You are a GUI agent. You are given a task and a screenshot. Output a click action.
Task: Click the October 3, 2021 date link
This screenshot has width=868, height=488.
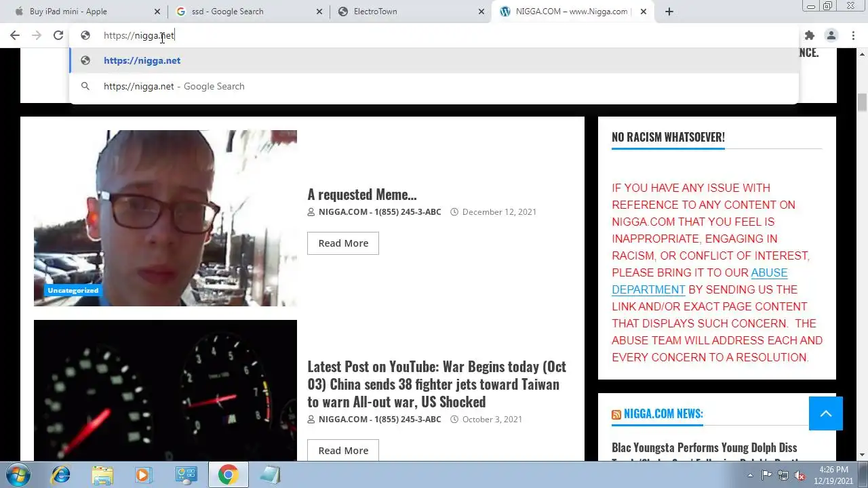[492, 420]
